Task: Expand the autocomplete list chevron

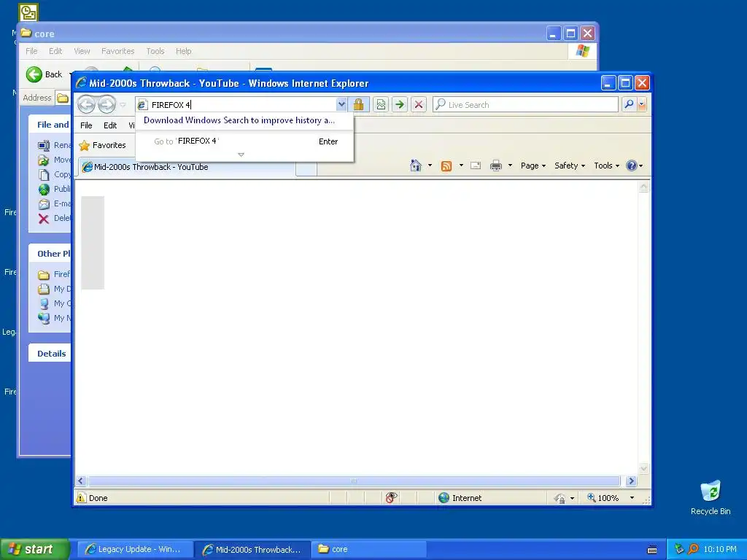Action: click(x=241, y=155)
